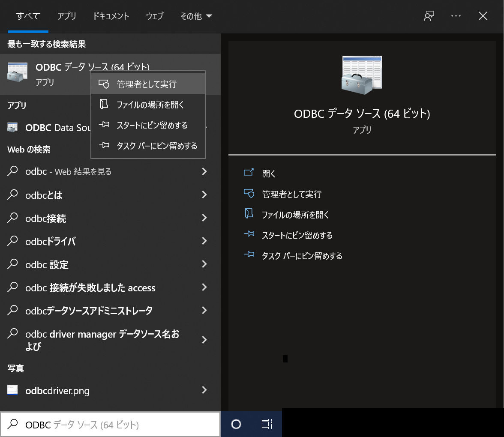Expand the arrow for odbcdriver.png
Viewport: 504px width, 437px height.
[x=204, y=390]
